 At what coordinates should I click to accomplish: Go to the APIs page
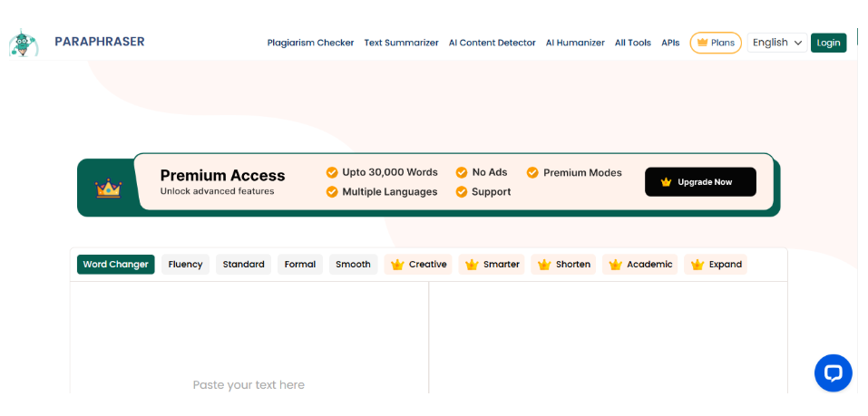coord(670,43)
